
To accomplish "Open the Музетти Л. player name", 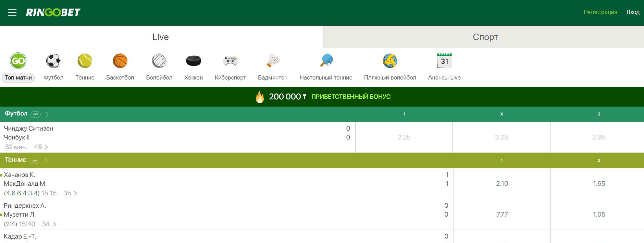I will [20, 215].
